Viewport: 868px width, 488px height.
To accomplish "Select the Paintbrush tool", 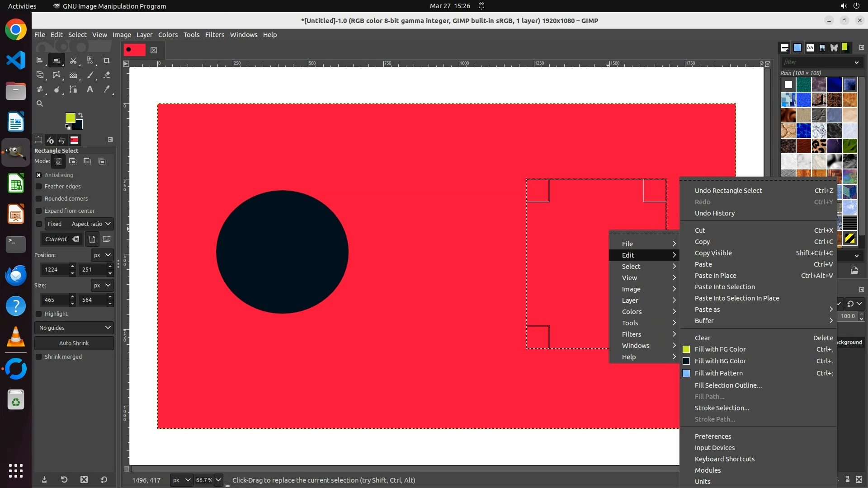I will [x=90, y=75].
